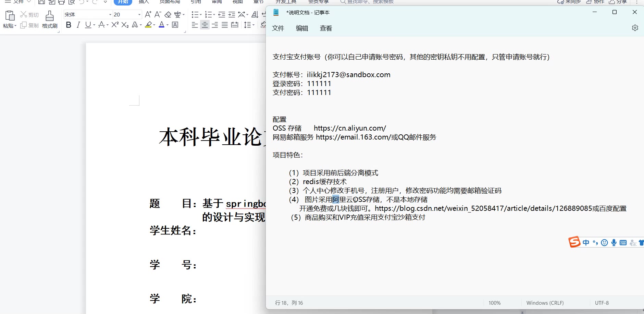Toggle Underline formatting
This screenshot has height=314, width=644.
click(x=88, y=25)
